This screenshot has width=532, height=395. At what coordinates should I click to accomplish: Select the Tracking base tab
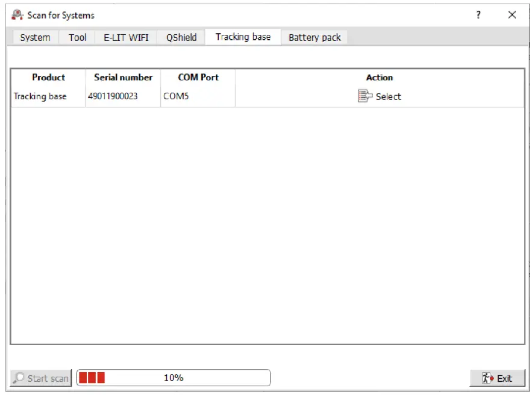[243, 37]
